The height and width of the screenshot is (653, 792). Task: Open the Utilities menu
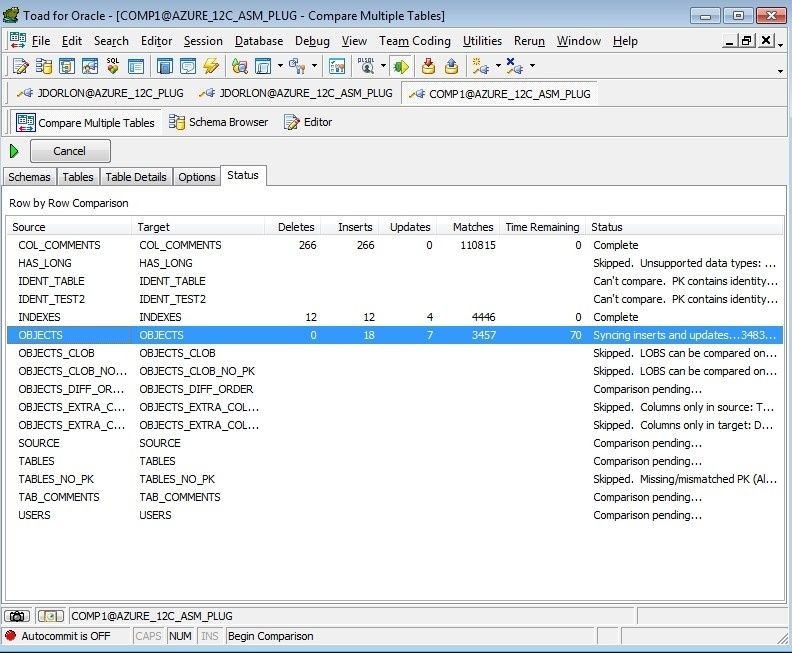(482, 41)
